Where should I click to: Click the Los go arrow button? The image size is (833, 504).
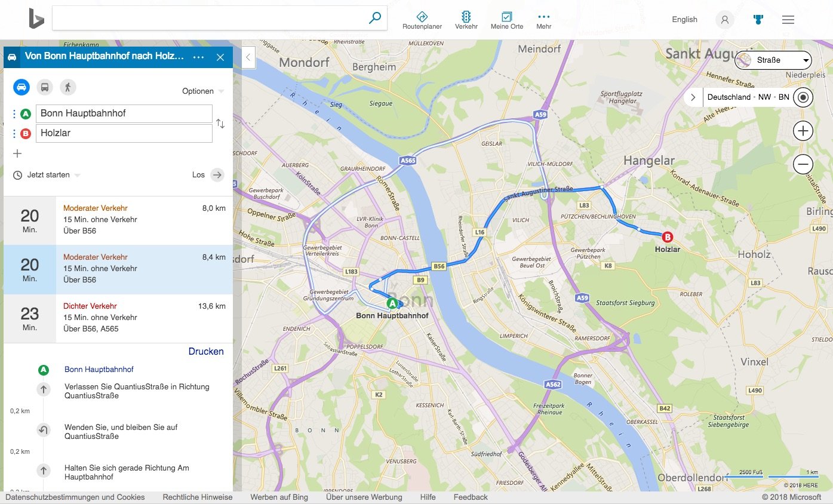[x=217, y=175]
